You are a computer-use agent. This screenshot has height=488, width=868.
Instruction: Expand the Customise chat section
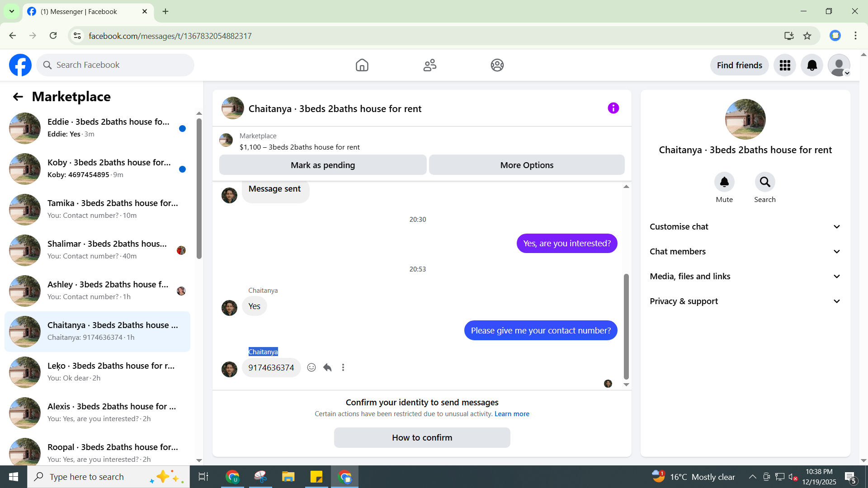745,227
